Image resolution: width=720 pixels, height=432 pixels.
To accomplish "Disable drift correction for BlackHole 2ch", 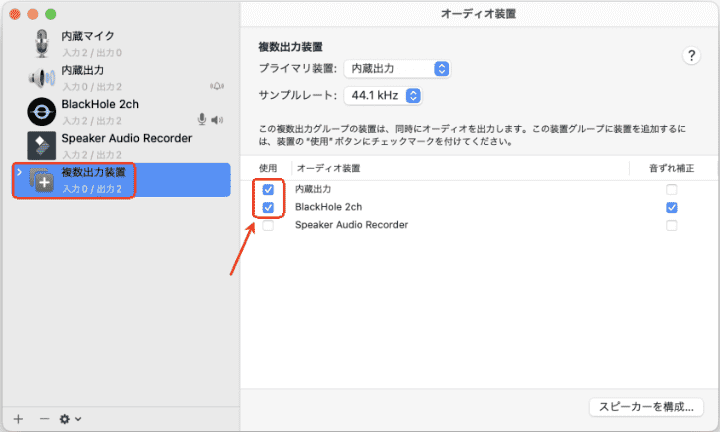I will (x=672, y=207).
